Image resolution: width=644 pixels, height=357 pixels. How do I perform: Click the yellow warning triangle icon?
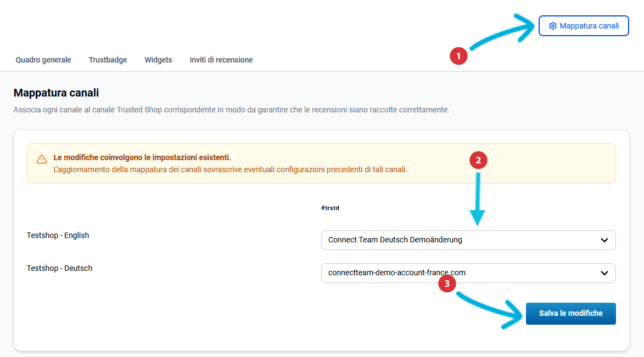(x=42, y=159)
